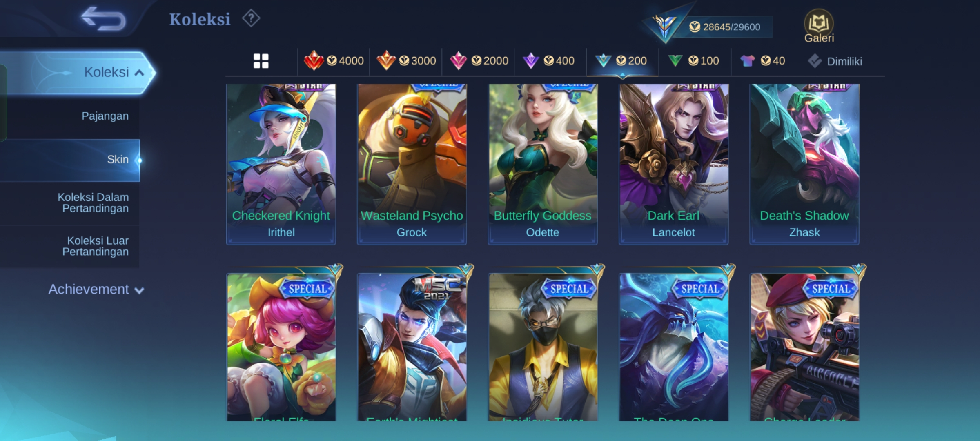Filter skins by 400 point tier
The width and height of the screenshot is (980, 441).
coord(548,61)
